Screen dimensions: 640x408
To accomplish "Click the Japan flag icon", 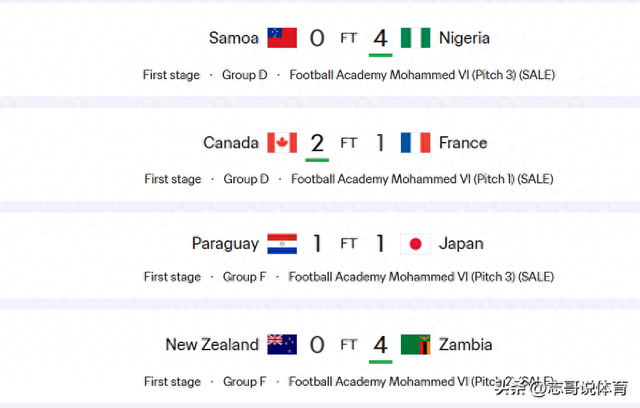I will (x=415, y=243).
